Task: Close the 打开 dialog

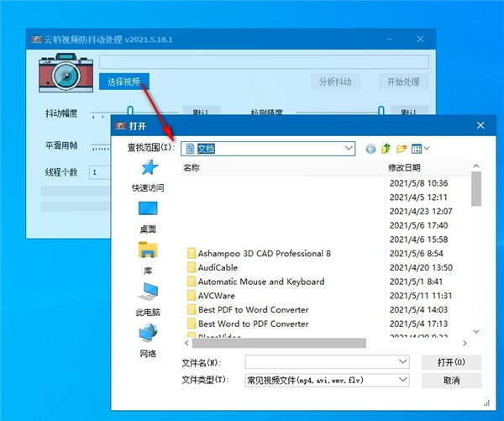Action: [x=480, y=125]
